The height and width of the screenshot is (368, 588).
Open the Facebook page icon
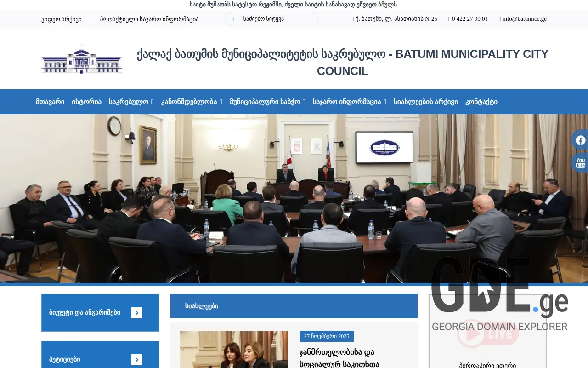(x=580, y=140)
